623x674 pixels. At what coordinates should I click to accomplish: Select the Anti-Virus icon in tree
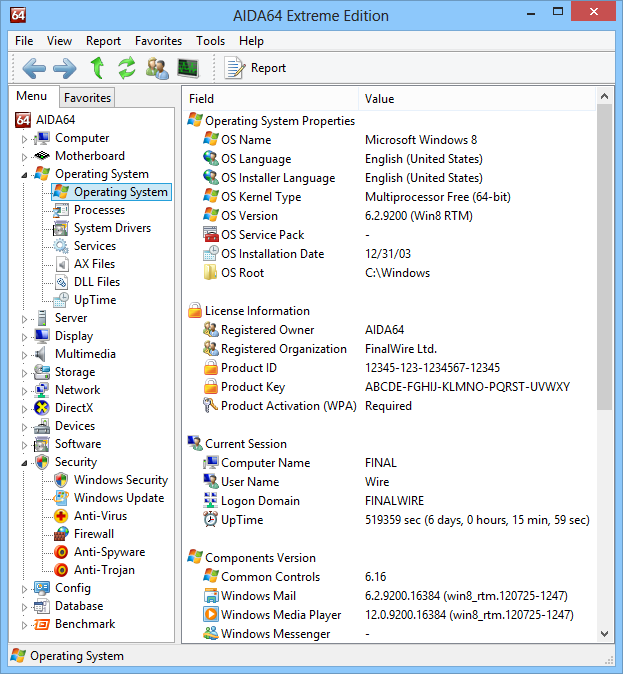tap(61, 516)
